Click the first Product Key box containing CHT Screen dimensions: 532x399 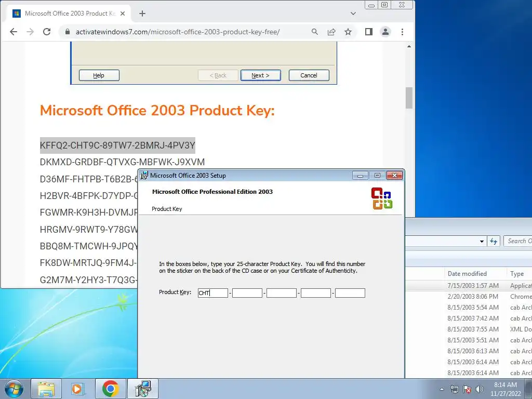coord(212,293)
